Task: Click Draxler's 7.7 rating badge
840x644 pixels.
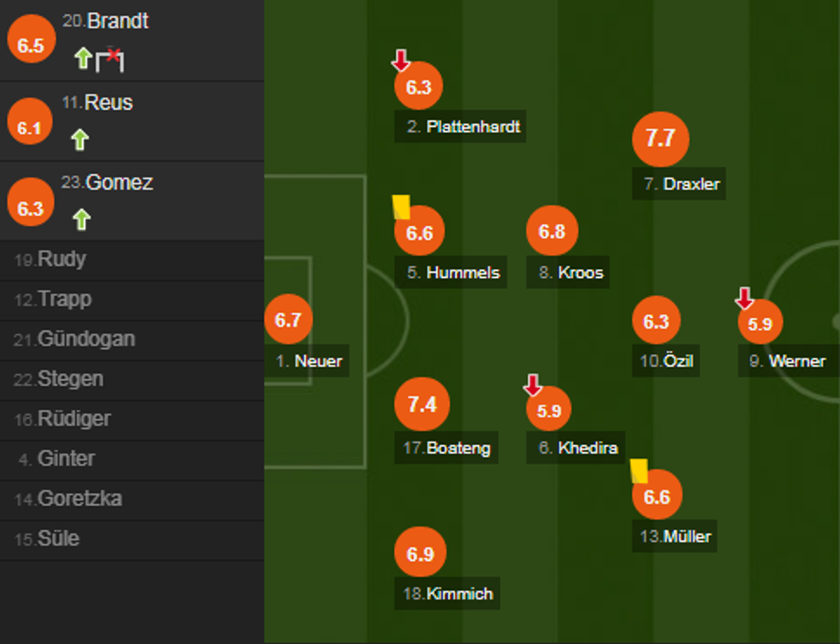Action: click(660, 138)
